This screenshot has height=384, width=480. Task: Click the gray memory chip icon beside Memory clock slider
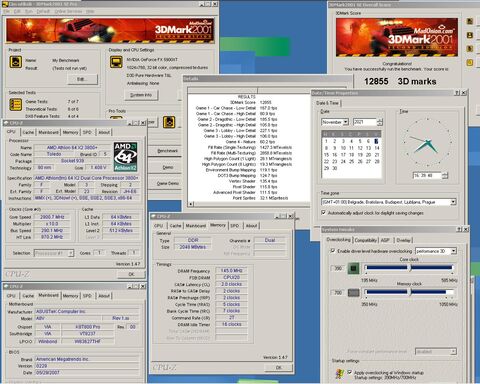354,293
